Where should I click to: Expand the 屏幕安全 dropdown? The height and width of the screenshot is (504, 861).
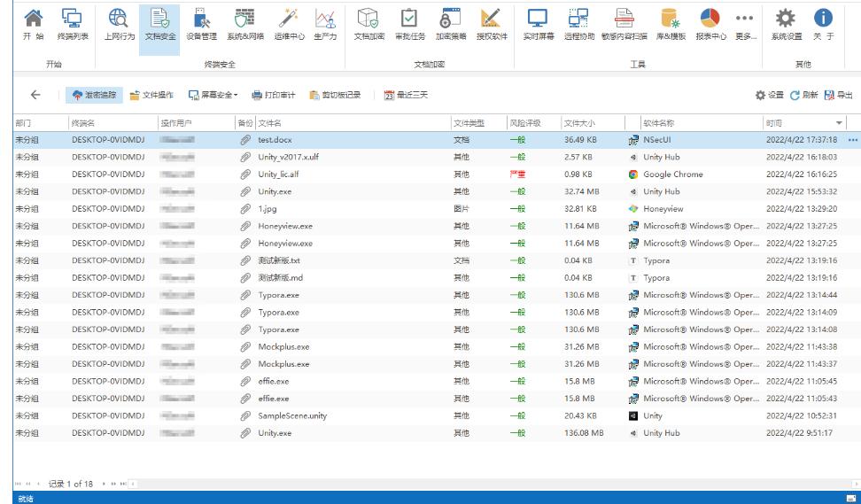coord(213,95)
